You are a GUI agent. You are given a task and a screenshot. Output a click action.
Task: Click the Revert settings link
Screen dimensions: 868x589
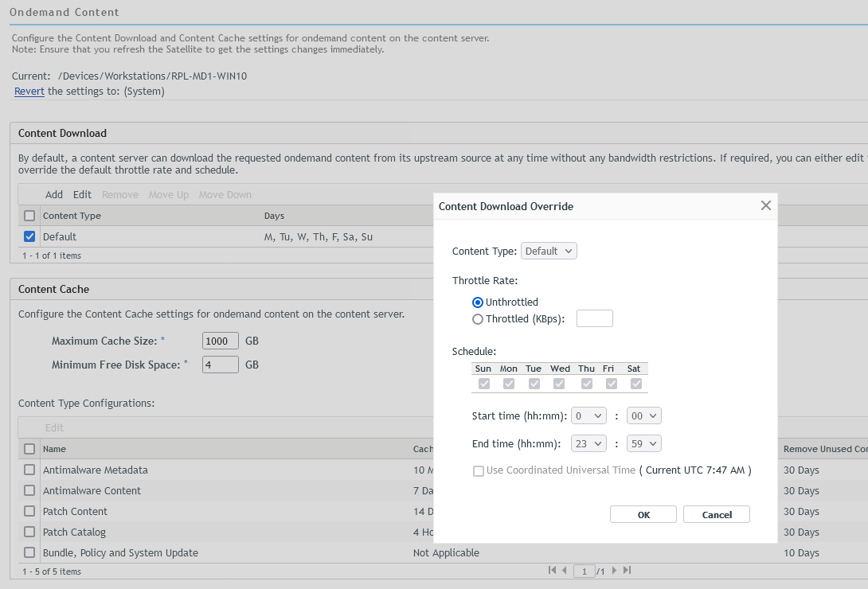pyautogui.click(x=29, y=92)
